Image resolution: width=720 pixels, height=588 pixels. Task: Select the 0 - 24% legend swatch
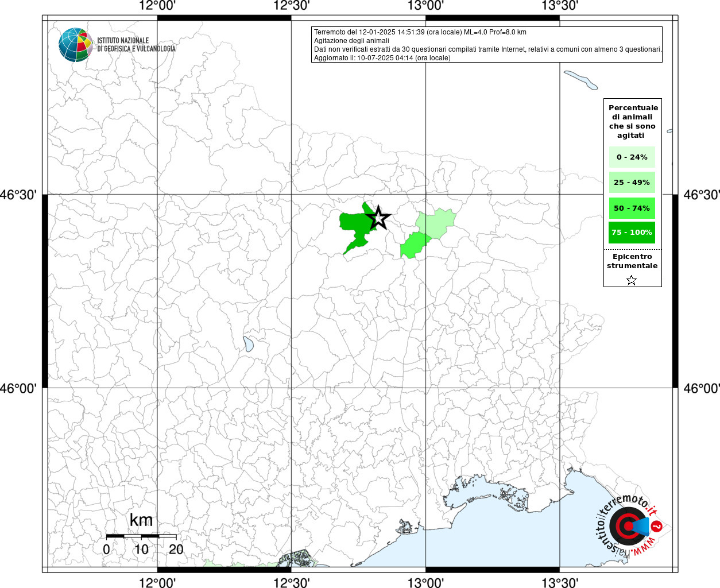point(632,157)
